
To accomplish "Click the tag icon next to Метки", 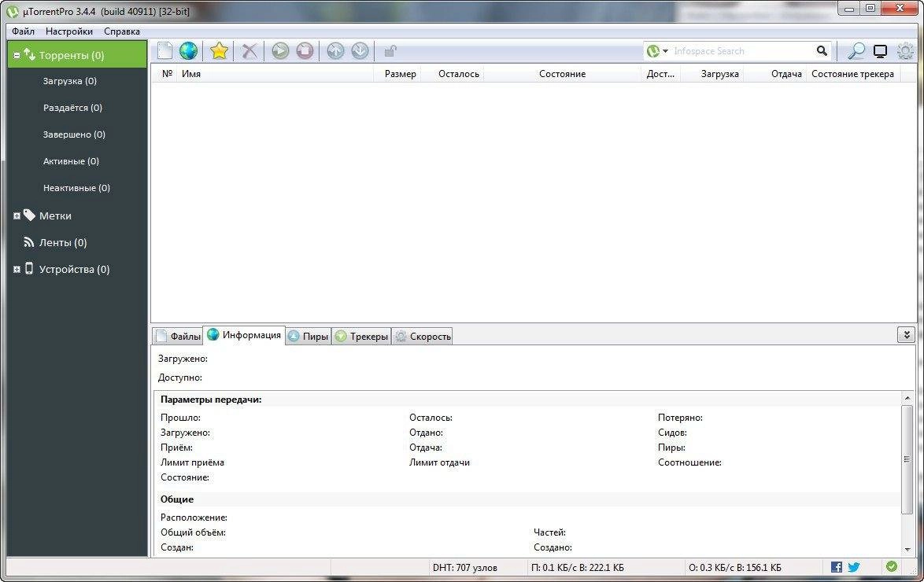I will 29,215.
